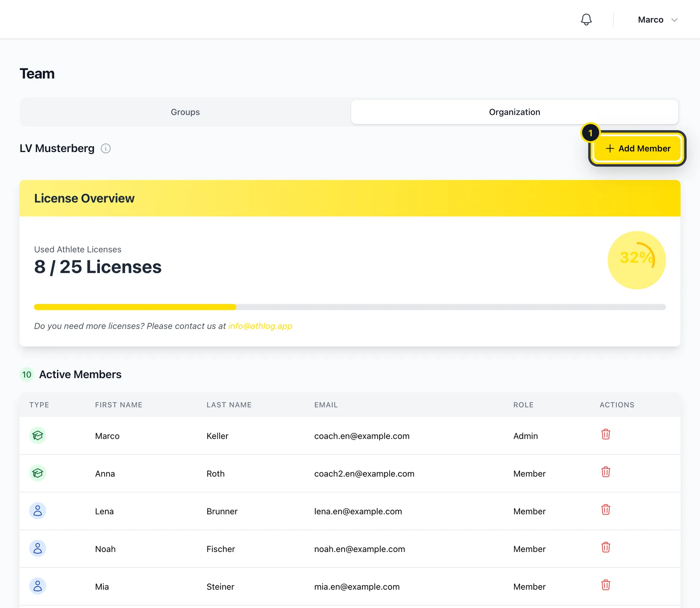Click the ACTIONS column header
This screenshot has width=700, height=608.
[x=617, y=405]
